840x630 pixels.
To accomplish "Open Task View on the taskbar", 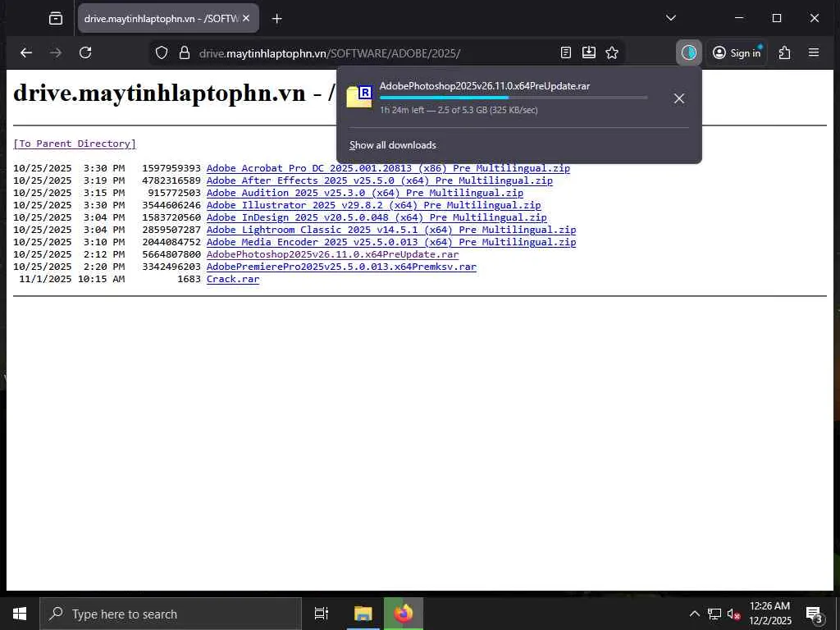I will (322, 614).
